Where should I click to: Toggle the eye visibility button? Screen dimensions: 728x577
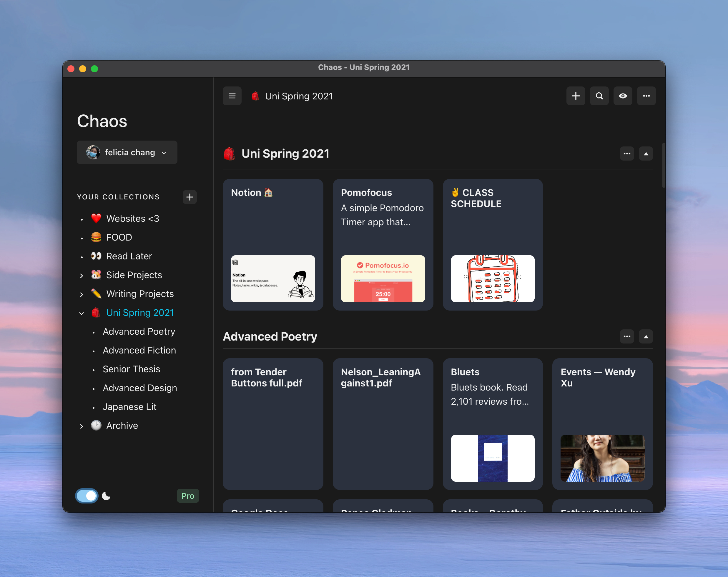click(x=623, y=96)
